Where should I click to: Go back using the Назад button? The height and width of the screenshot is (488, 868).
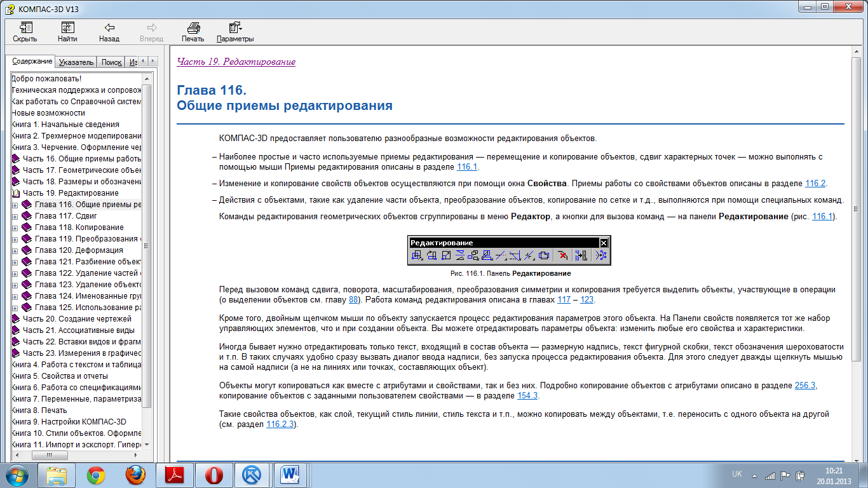109,32
